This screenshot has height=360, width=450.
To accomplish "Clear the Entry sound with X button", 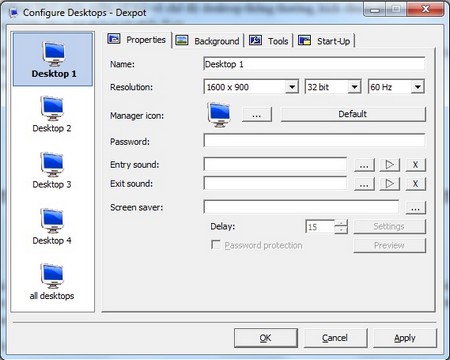I will pos(415,165).
